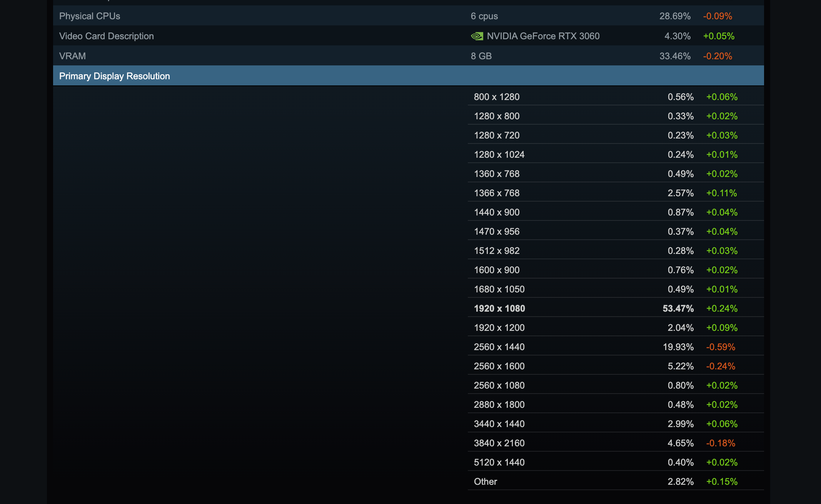The image size is (821, 504).
Task: Open the NVIDIA GeForce RTX 3060 entry
Action: tap(543, 36)
